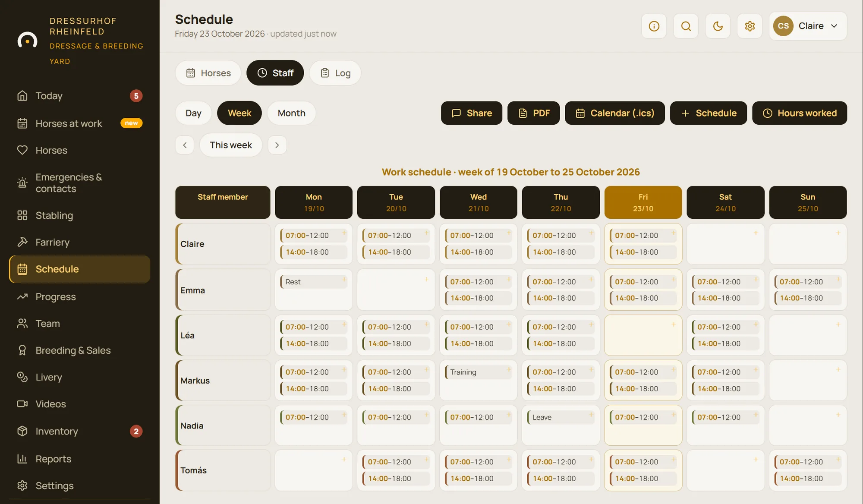
Task: Open Horses at work section
Action: tap(80, 123)
